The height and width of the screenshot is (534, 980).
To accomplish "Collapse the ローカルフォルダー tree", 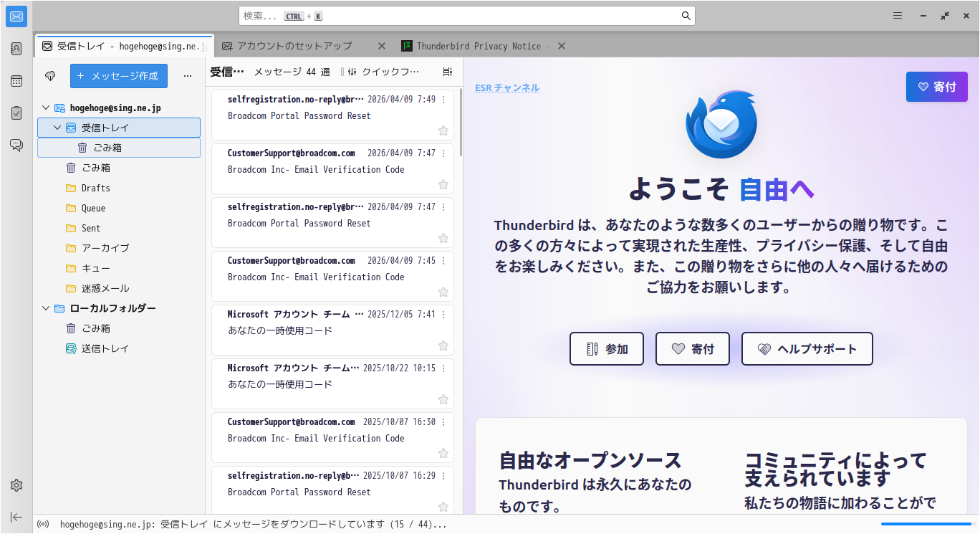I will (x=46, y=308).
